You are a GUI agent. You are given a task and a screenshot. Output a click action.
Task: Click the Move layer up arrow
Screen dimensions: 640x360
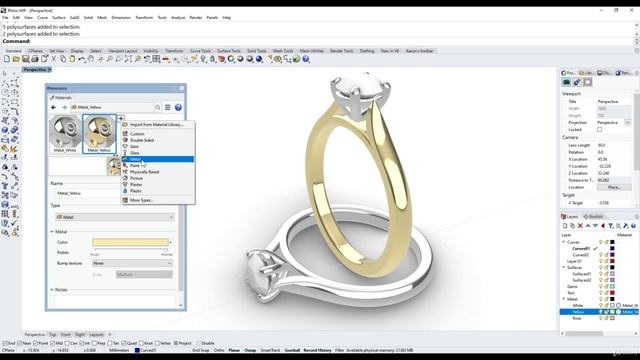(588, 226)
